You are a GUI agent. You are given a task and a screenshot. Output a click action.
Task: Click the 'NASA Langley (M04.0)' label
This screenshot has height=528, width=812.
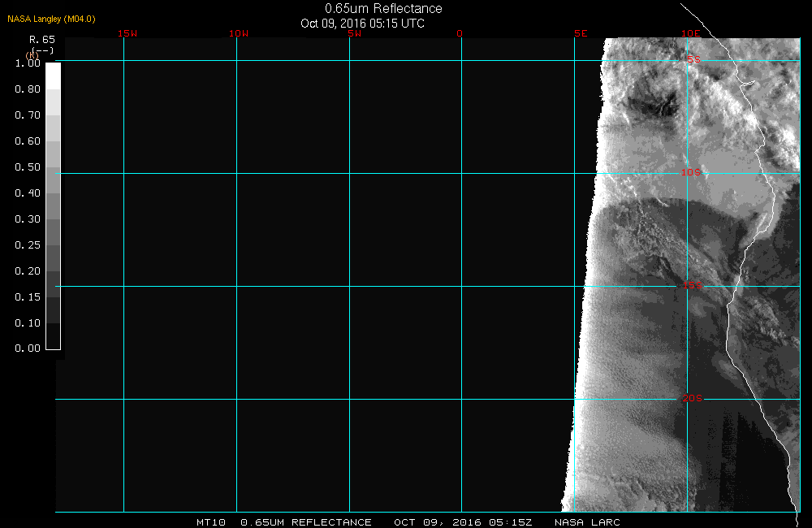(x=51, y=19)
